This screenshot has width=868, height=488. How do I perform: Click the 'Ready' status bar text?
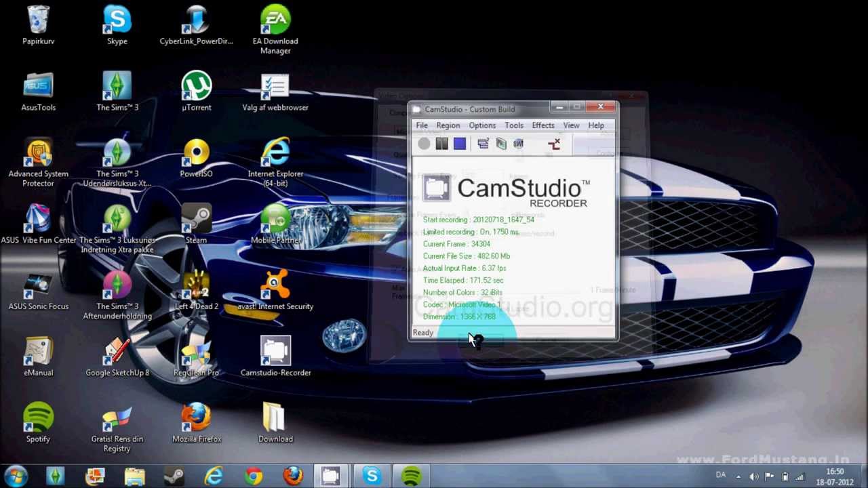click(x=422, y=333)
